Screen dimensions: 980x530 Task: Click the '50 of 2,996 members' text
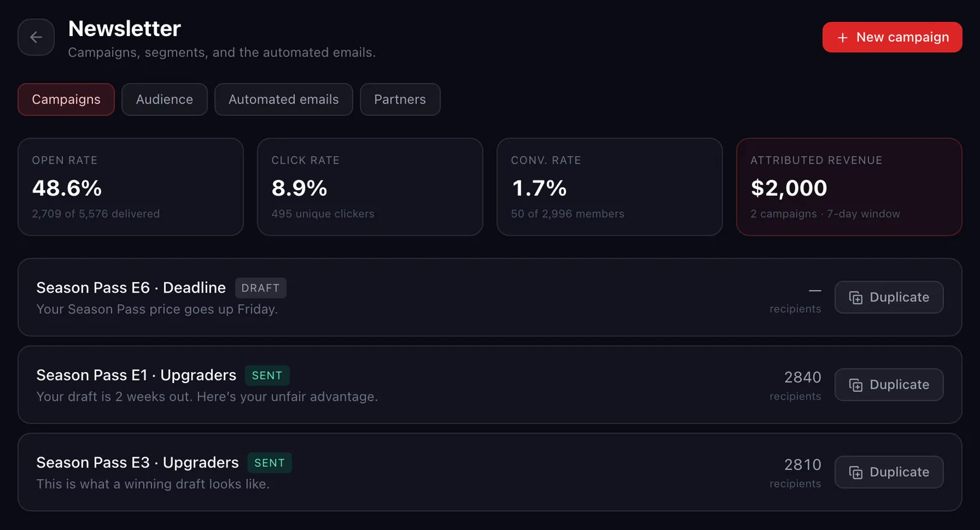[x=568, y=214]
